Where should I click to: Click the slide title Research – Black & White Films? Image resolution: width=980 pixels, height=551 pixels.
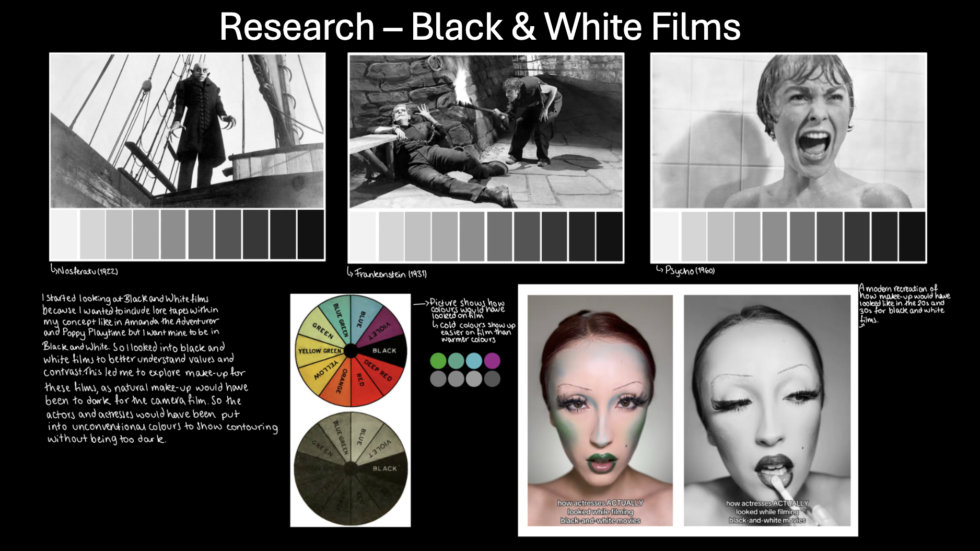(480, 27)
